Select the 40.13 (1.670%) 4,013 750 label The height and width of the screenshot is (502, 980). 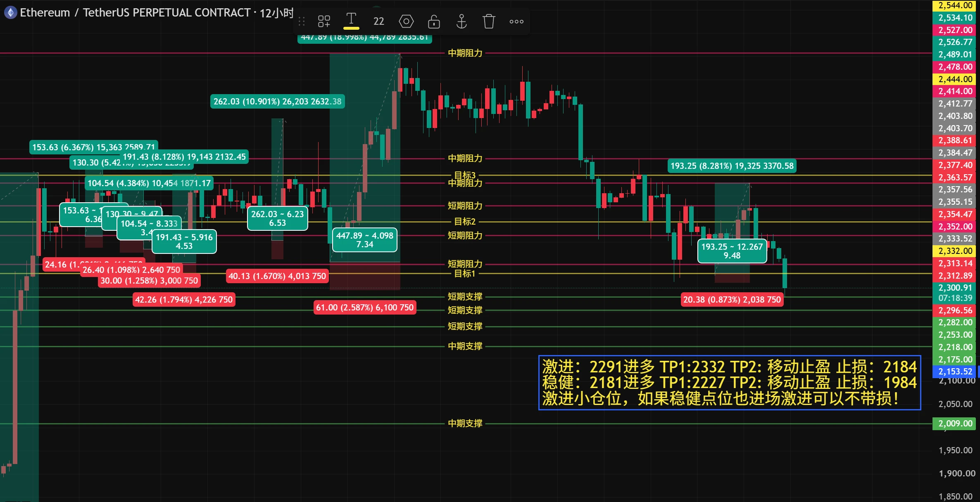point(277,276)
